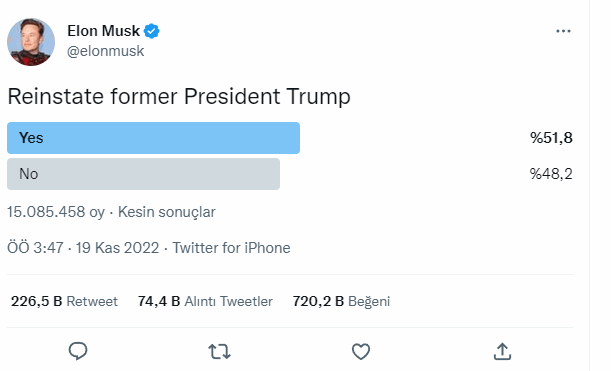Open the ÖÖ 3:47 · 19 Kas 2022 timestamp
The image size is (611, 371).
[x=83, y=248]
